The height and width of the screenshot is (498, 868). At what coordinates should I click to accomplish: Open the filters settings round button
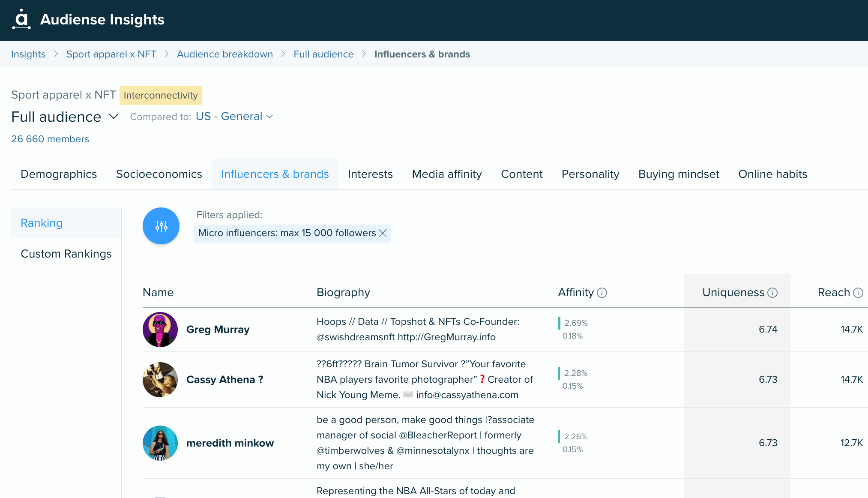click(161, 226)
